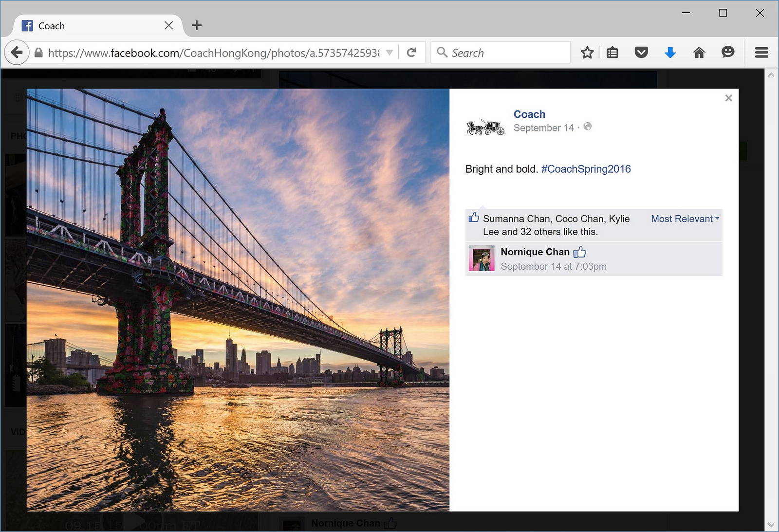Image resolution: width=779 pixels, height=532 pixels.
Task: Click the scrollbar down arrow
Action: [x=771, y=525]
